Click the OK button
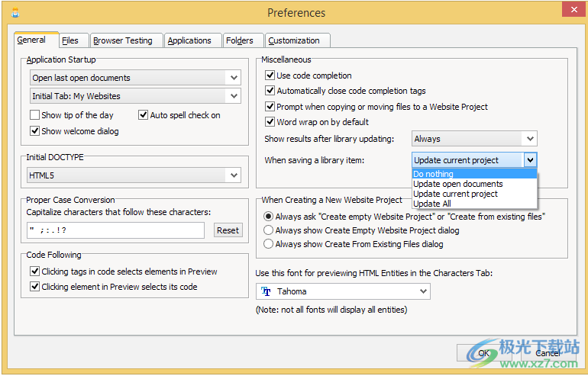Screen dimensions: 588x376 pyautogui.click(x=483, y=353)
